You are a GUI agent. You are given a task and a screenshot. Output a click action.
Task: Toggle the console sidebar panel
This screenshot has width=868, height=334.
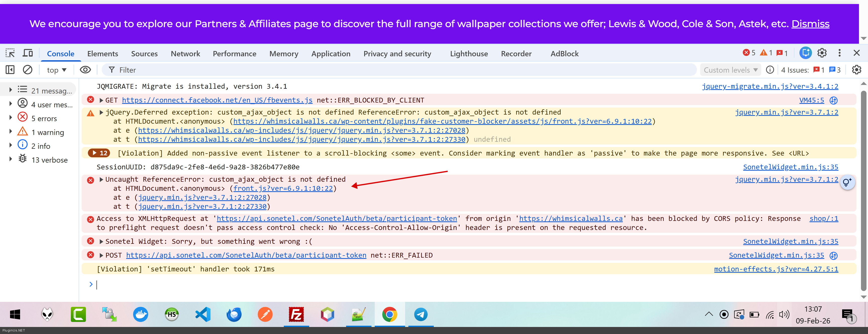coord(10,70)
